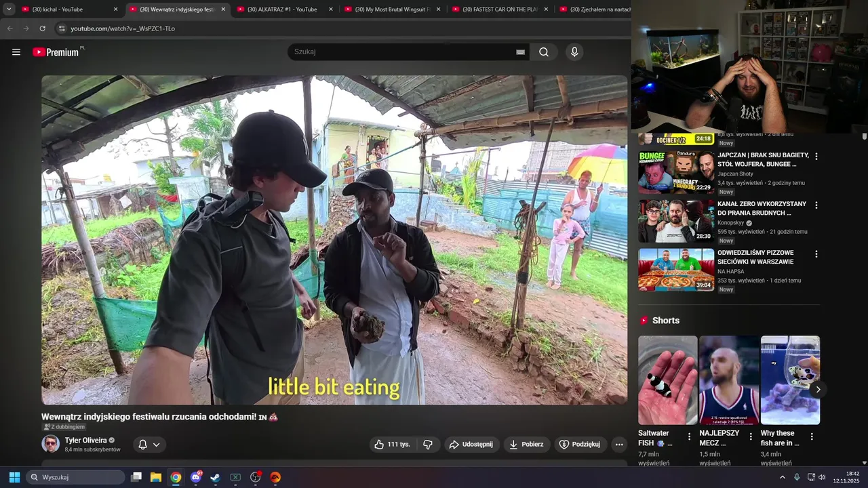Click the Podziękuj thanks button
Screen dimensions: 868x488
coord(580,445)
